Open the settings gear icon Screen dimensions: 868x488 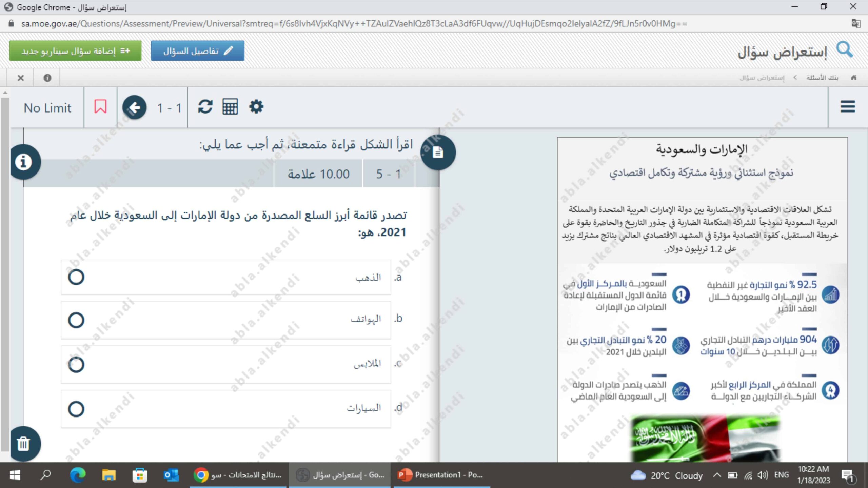[x=256, y=107]
